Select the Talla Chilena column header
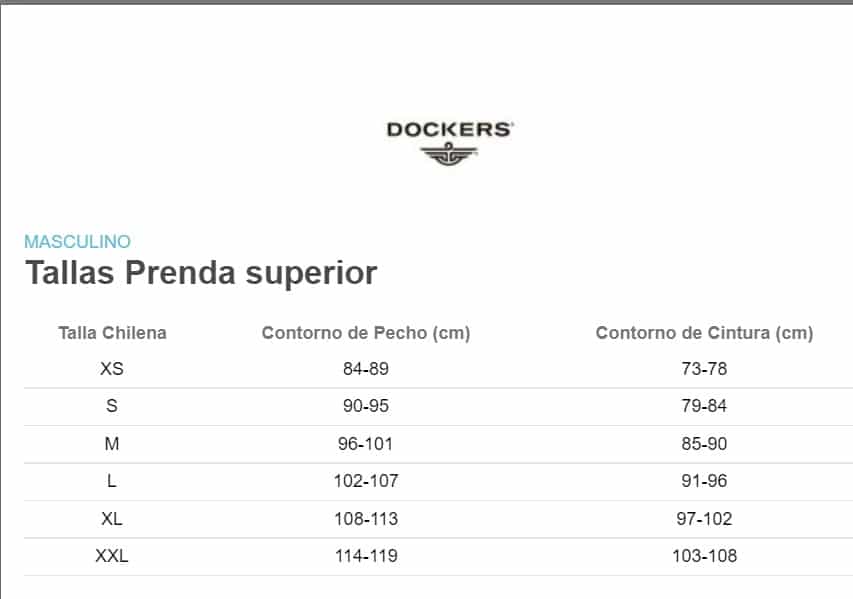The height and width of the screenshot is (599, 853). click(112, 333)
